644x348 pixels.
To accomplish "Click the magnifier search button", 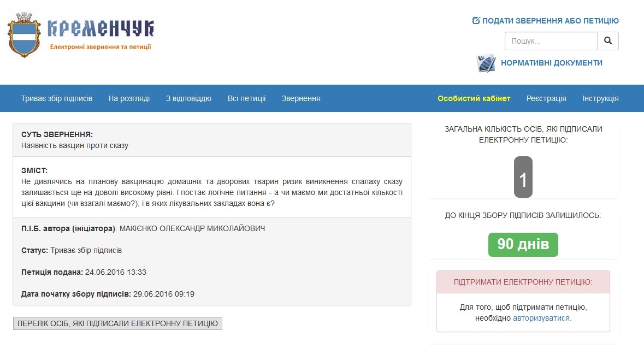I will [608, 41].
